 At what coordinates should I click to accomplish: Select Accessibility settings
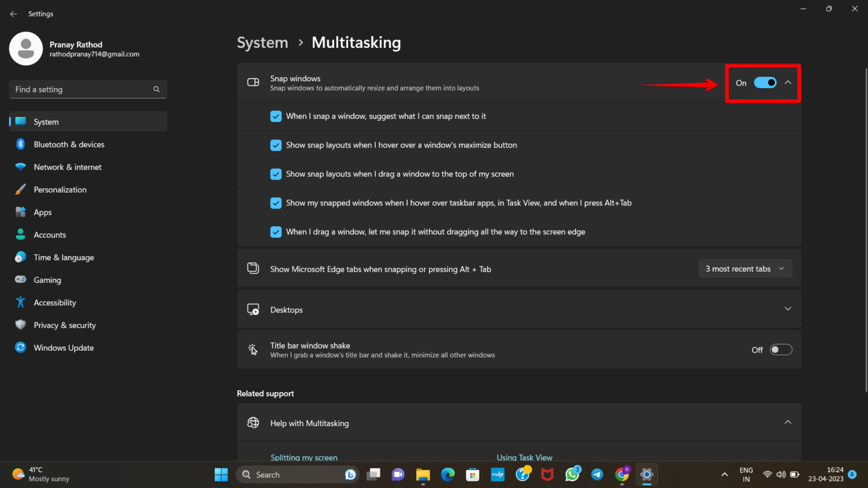pos(55,302)
